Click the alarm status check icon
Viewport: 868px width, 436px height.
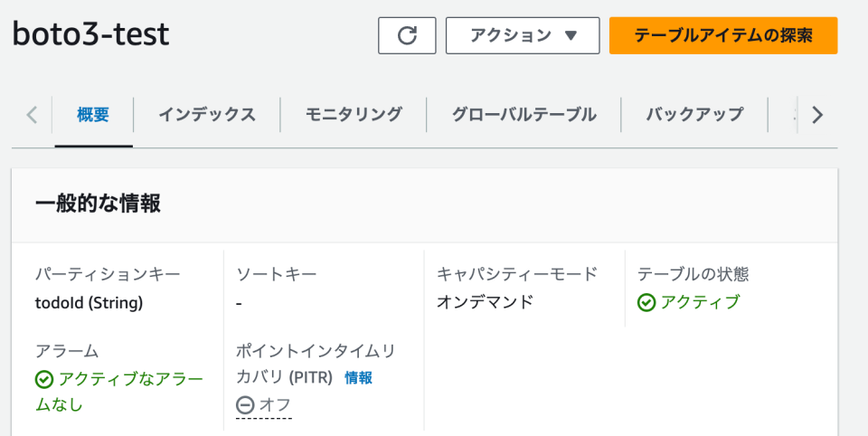pos(44,379)
